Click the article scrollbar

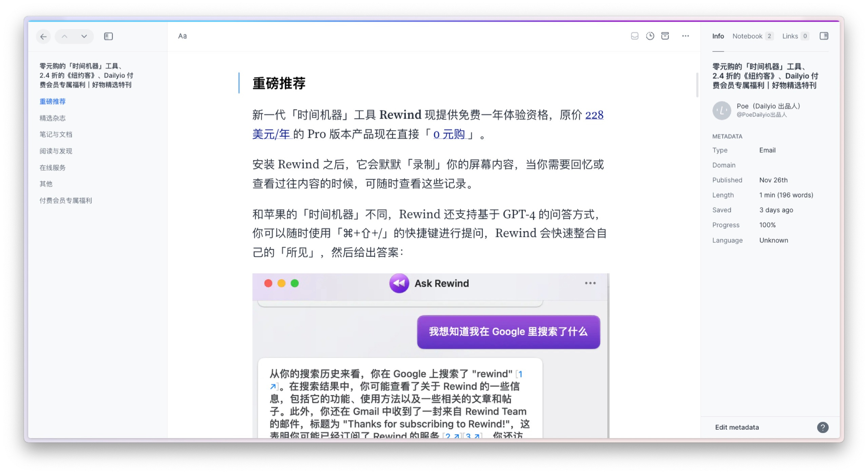697,85
